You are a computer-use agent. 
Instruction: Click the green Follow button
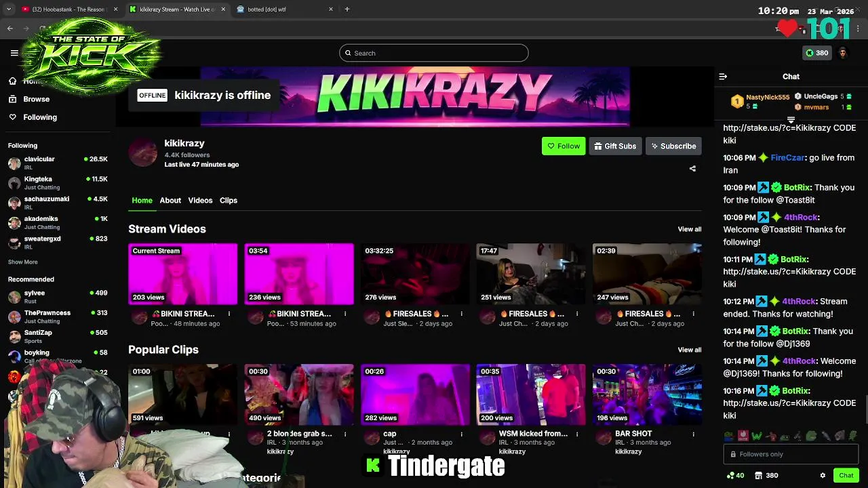click(564, 146)
